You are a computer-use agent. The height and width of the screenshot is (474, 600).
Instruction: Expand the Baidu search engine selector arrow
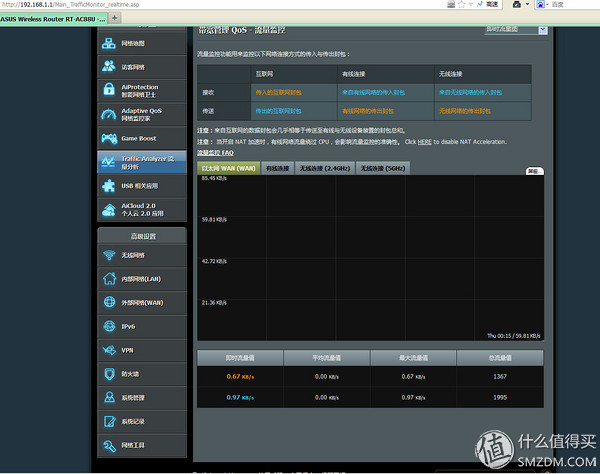tap(548, 4)
